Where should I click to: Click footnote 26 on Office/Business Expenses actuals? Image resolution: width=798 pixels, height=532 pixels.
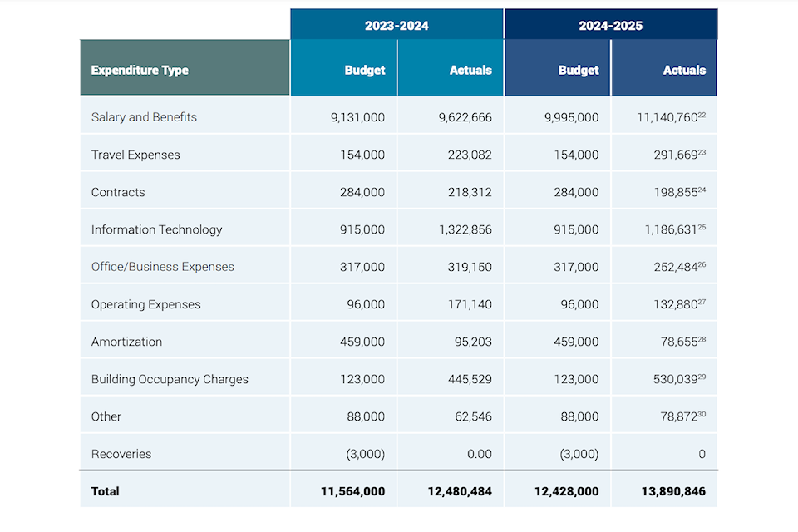coord(702,264)
